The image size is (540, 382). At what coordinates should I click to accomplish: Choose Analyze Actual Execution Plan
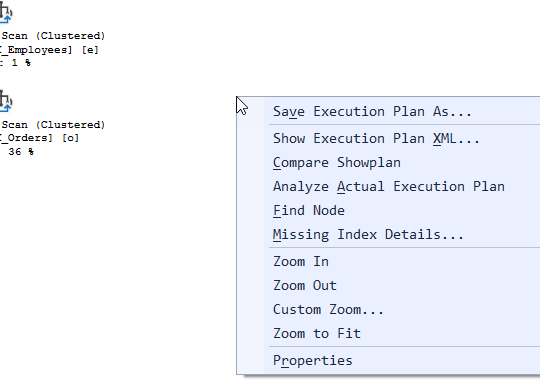(x=388, y=186)
